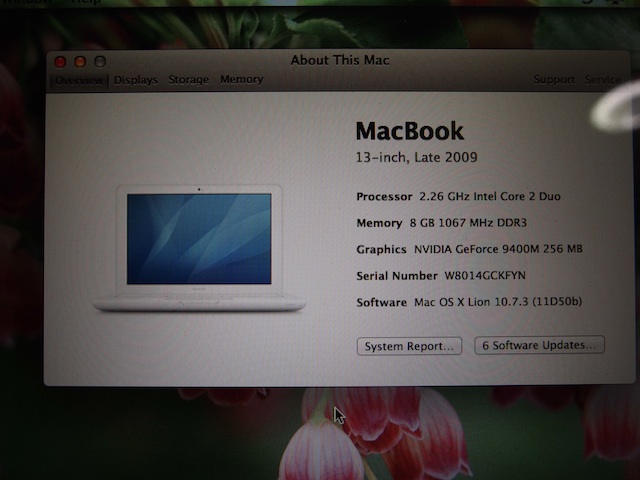Switch to the Overview tab
The width and height of the screenshot is (640, 480).
pyautogui.click(x=79, y=80)
